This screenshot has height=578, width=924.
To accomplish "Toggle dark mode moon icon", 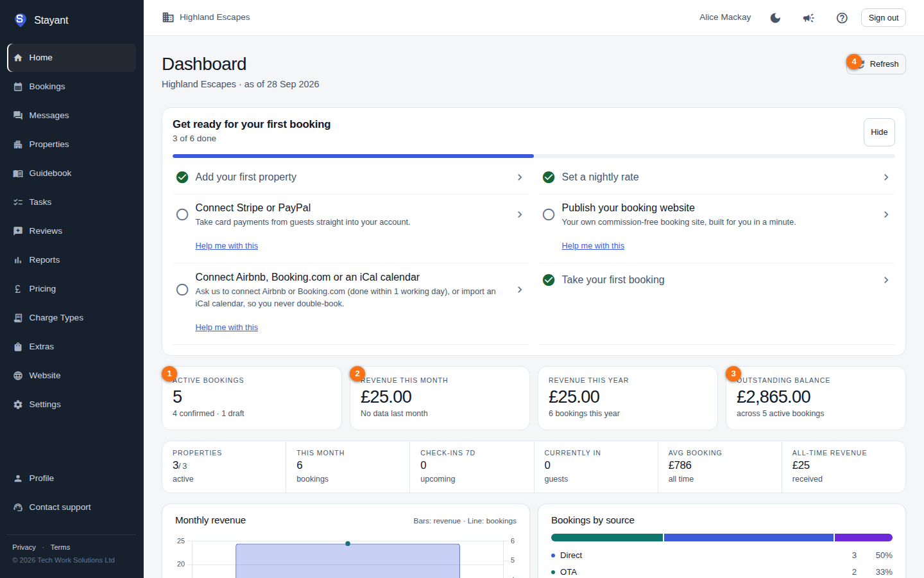I will (775, 18).
